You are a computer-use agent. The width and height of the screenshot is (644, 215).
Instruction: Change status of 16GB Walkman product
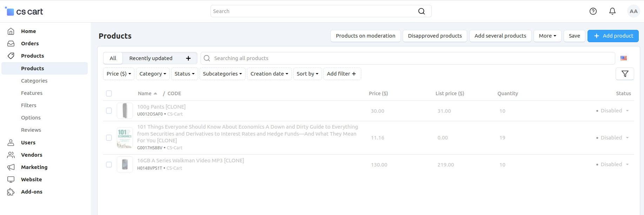click(x=612, y=164)
